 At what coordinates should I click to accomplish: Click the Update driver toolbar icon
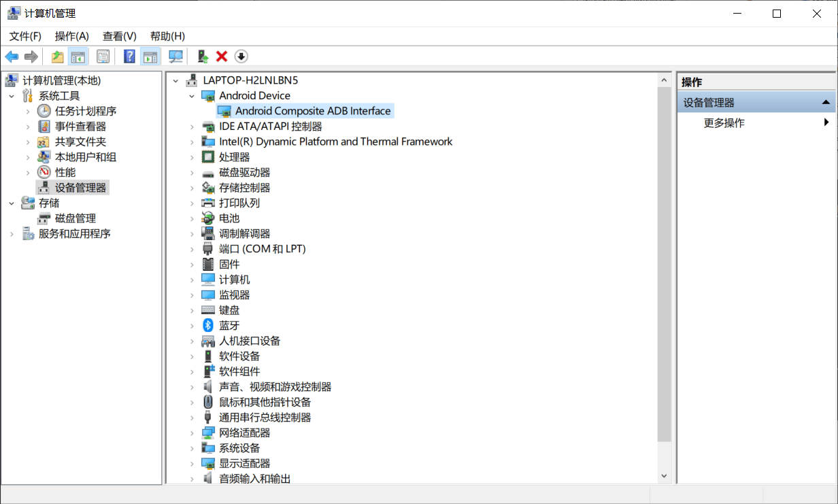(202, 56)
